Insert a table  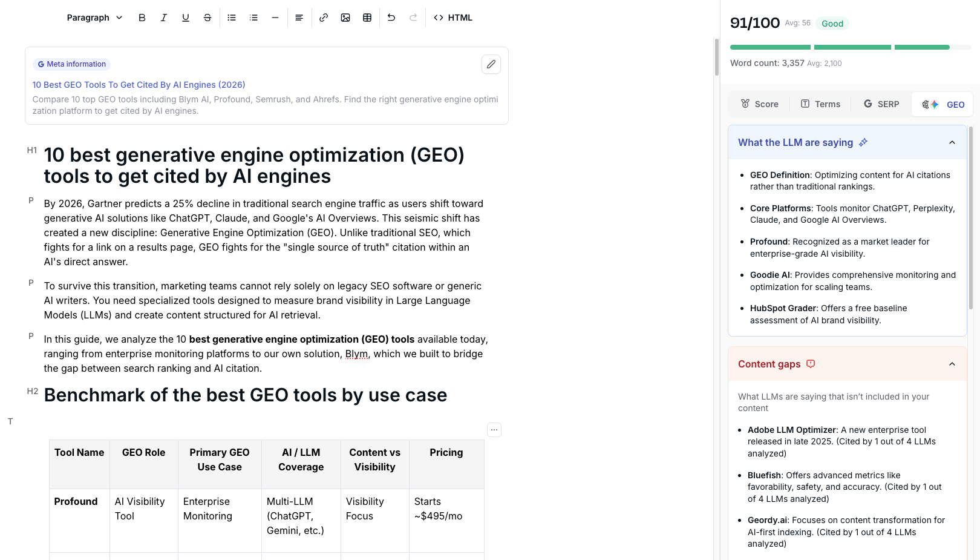coord(367,18)
